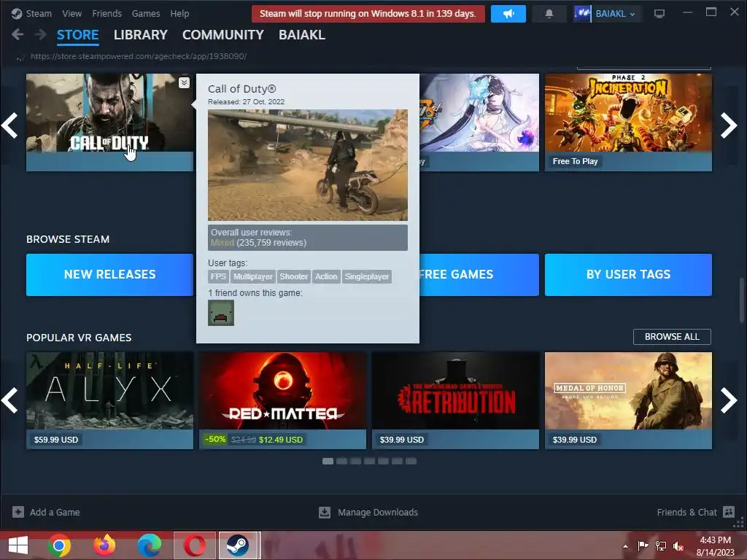Click Add a Game plus icon

(18, 512)
